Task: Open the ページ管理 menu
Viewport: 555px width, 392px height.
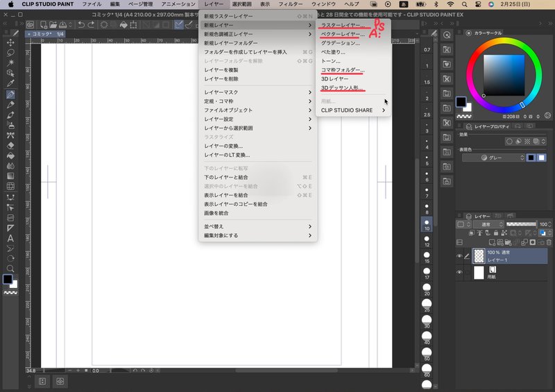Action: coord(141,4)
